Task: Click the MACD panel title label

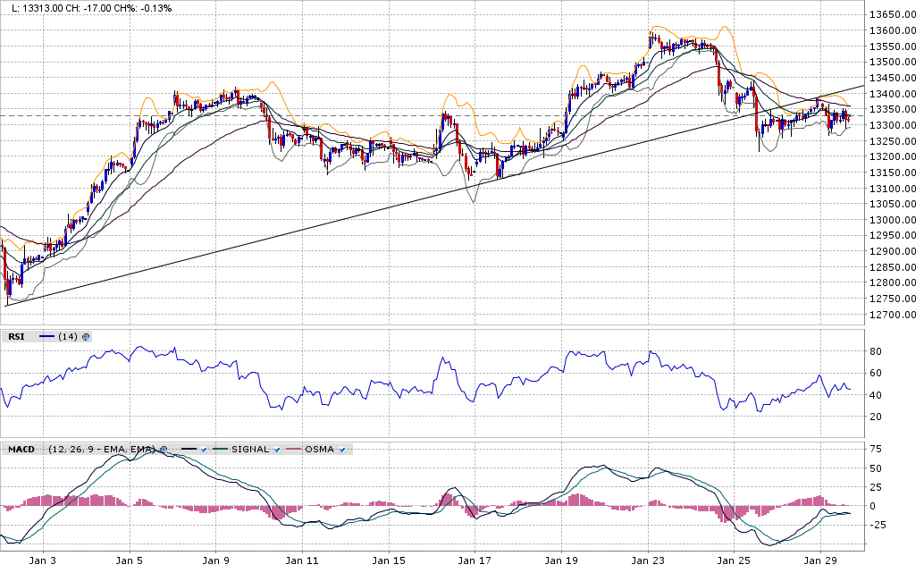Action: (x=21, y=450)
